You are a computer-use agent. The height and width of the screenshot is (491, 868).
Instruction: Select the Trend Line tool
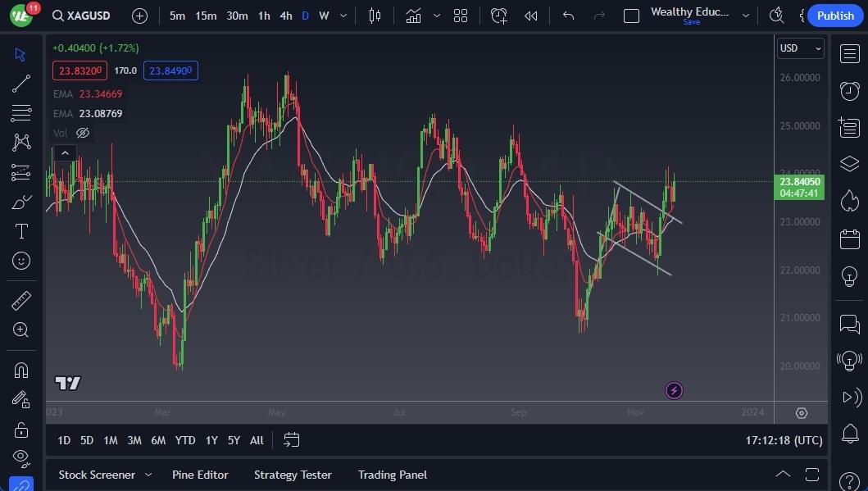pos(21,83)
